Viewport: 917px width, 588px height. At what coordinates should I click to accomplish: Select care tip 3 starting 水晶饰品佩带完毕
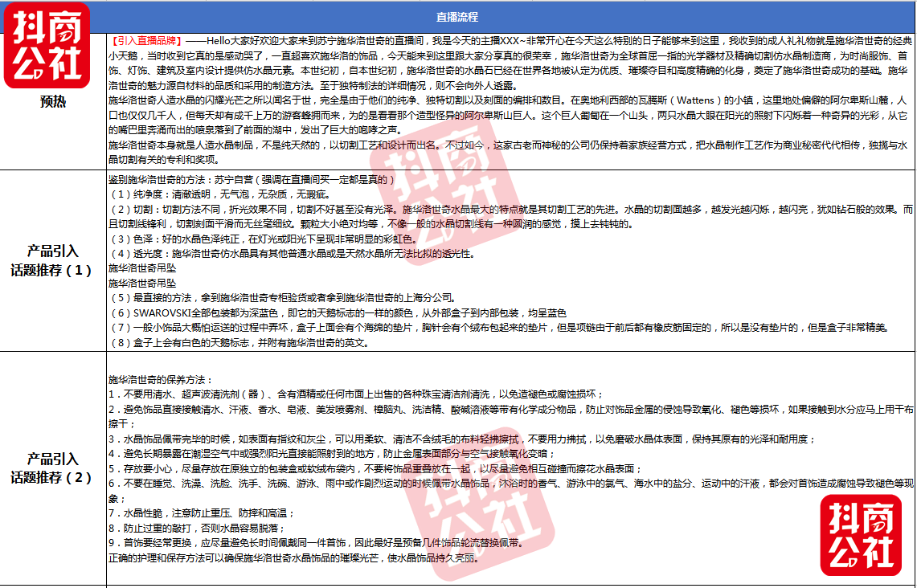point(462,439)
